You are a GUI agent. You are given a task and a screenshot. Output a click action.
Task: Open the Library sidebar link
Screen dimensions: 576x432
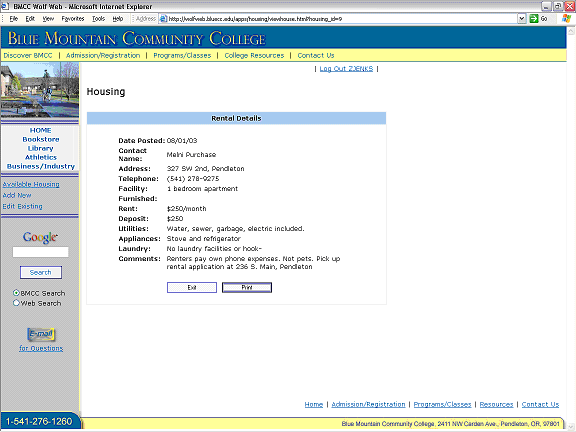[x=40, y=148]
